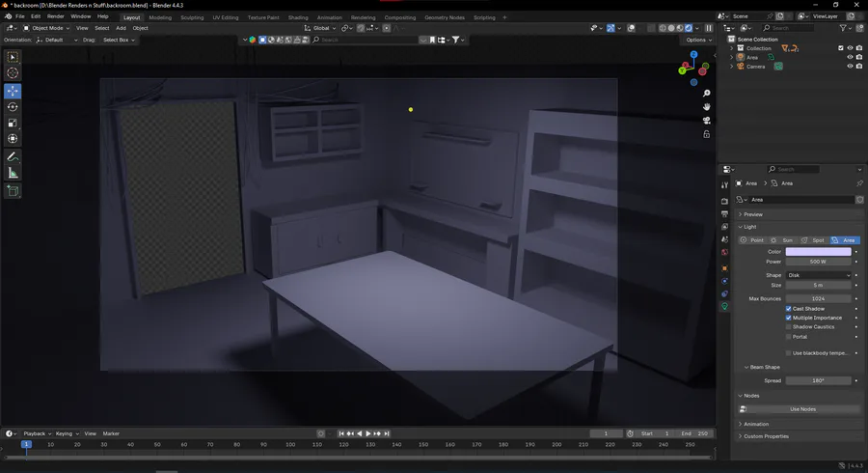Viewport: 868px width, 473px height.
Task: Open the Playback menu in timeline
Action: (x=37, y=433)
